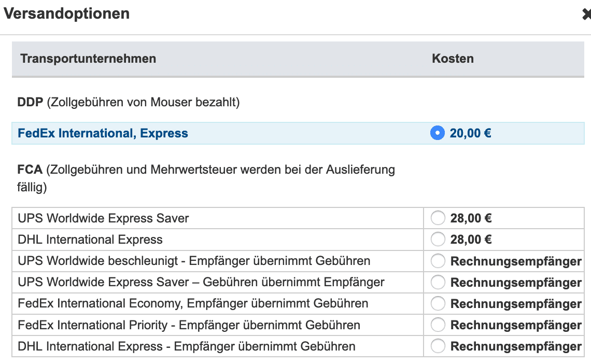Viewport: 591px width, 364px height.
Task: Select the FedEx International, Express radio button
Action: click(x=437, y=133)
